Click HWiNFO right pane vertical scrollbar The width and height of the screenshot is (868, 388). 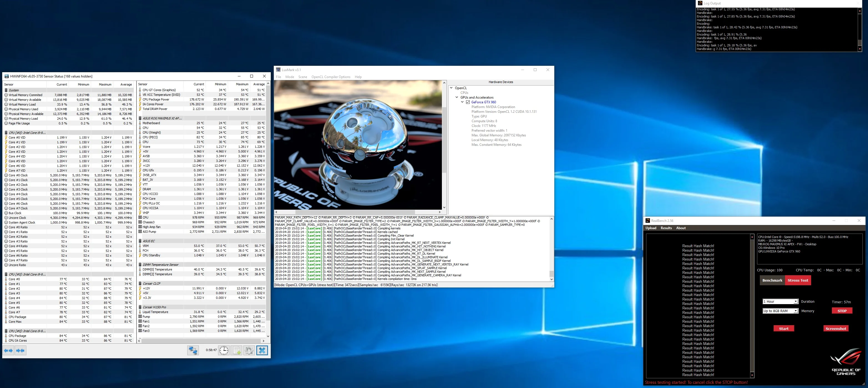pyautogui.click(x=268, y=210)
